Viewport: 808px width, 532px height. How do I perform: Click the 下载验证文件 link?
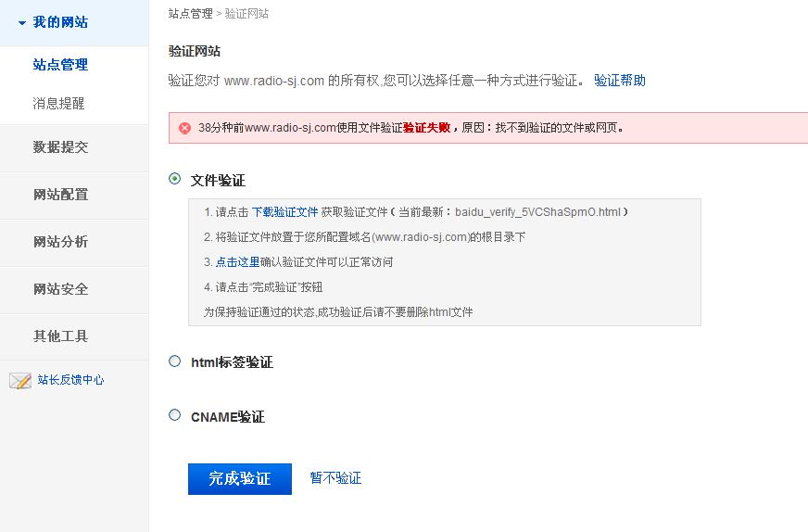click(284, 212)
